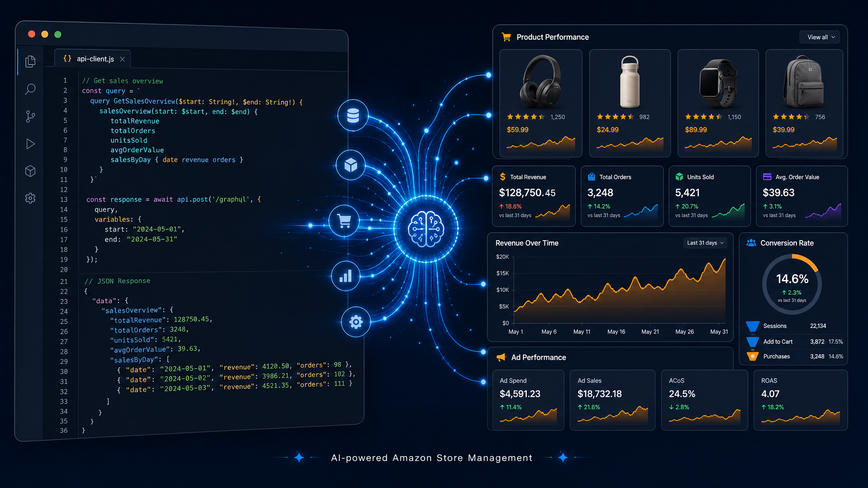The image size is (868, 488).
Task: Click the Total Revenue dollar icon
Action: [x=503, y=177]
